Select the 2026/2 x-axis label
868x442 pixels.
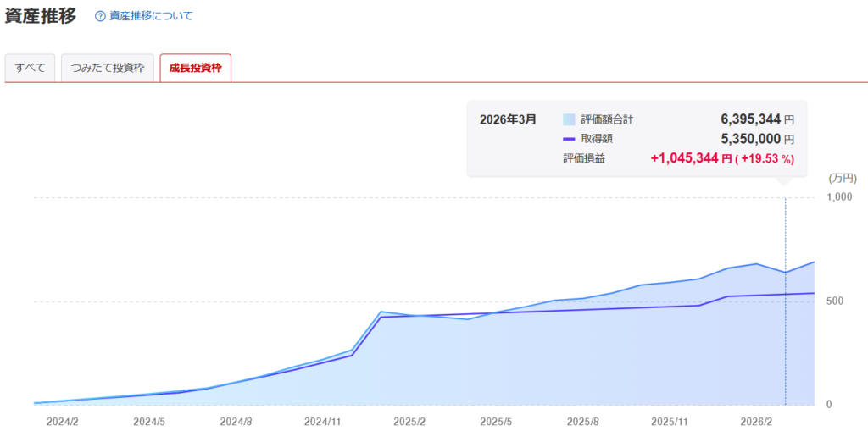pyautogui.click(x=757, y=421)
